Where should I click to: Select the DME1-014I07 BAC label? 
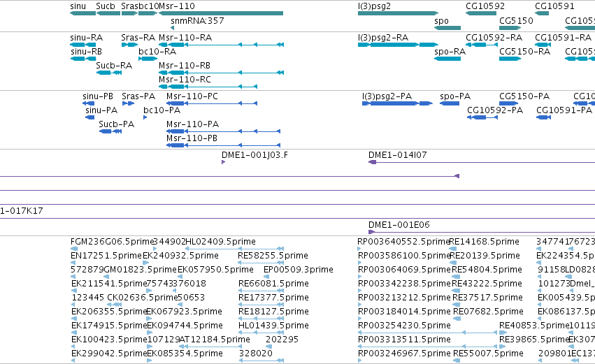(x=398, y=155)
